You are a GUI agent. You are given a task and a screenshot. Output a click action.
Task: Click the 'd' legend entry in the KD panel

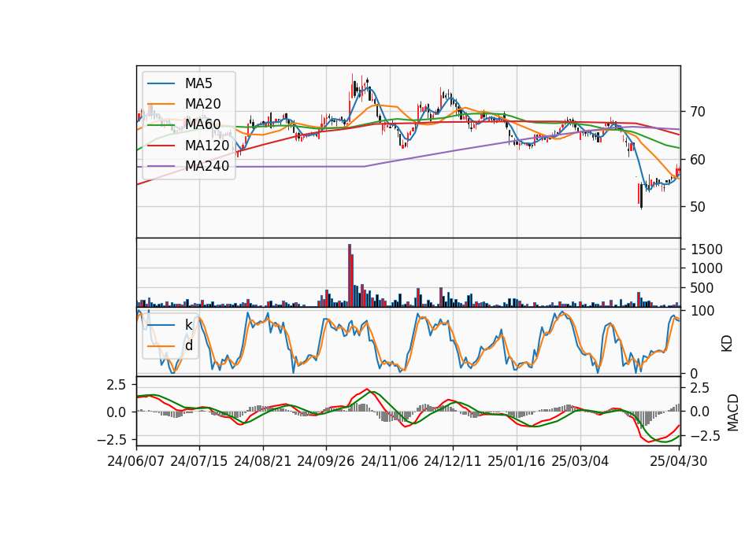[189, 345]
